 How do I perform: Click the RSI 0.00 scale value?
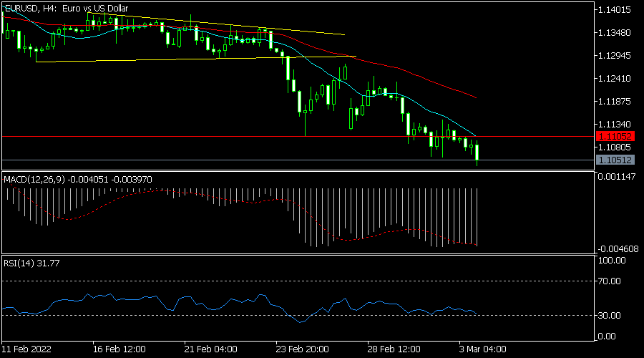607,337
